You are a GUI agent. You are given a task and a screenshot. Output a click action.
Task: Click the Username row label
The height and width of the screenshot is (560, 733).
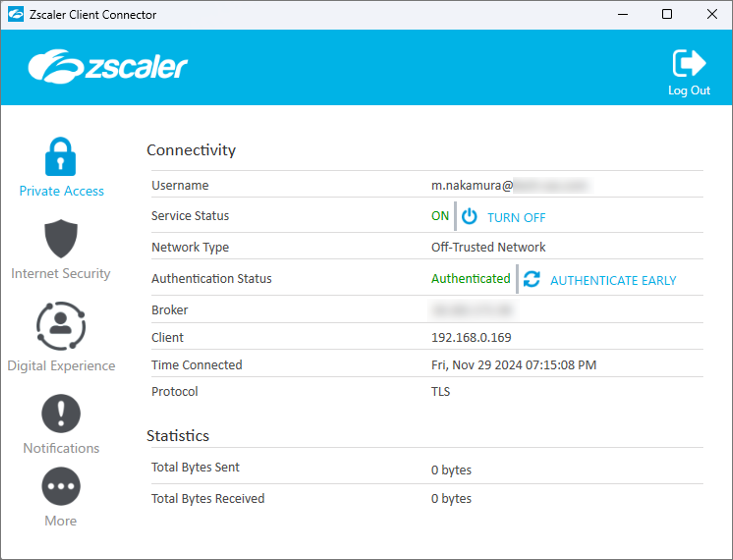(x=180, y=185)
